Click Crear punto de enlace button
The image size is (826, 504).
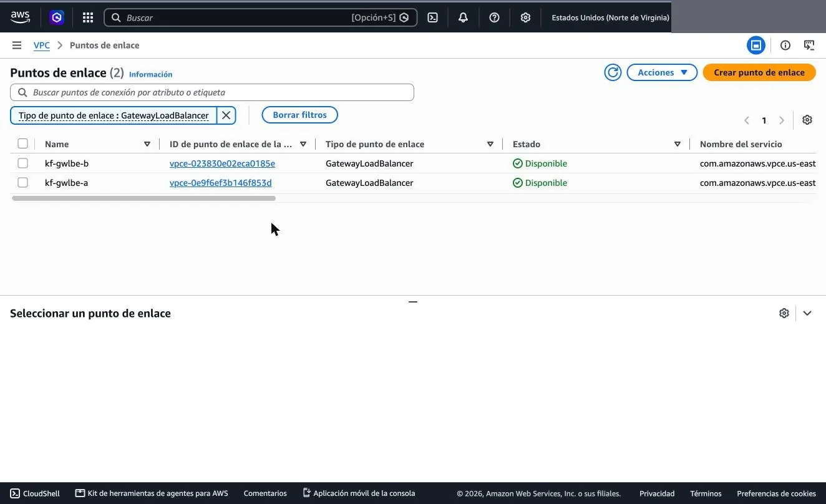pos(759,72)
